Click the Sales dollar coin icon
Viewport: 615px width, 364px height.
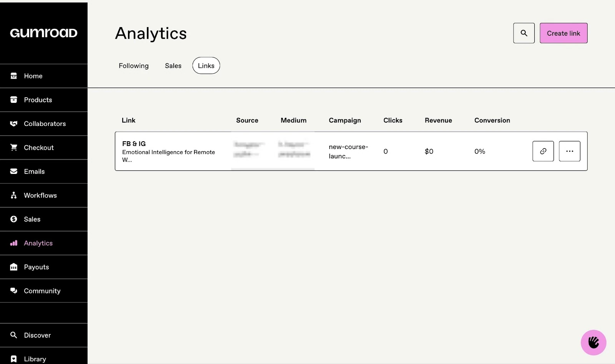pyautogui.click(x=14, y=219)
